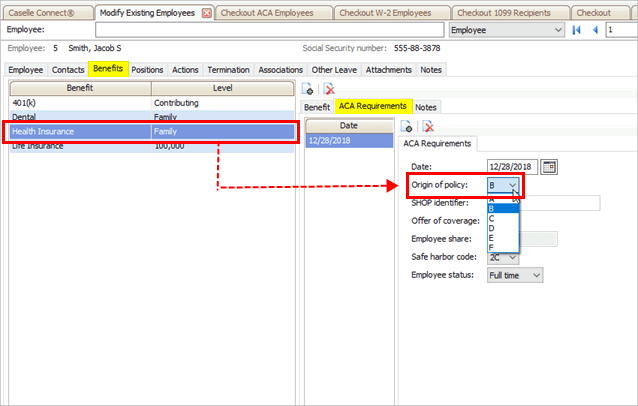638x406 pixels.
Task: Jump to the first employee record
Action: [x=577, y=30]
